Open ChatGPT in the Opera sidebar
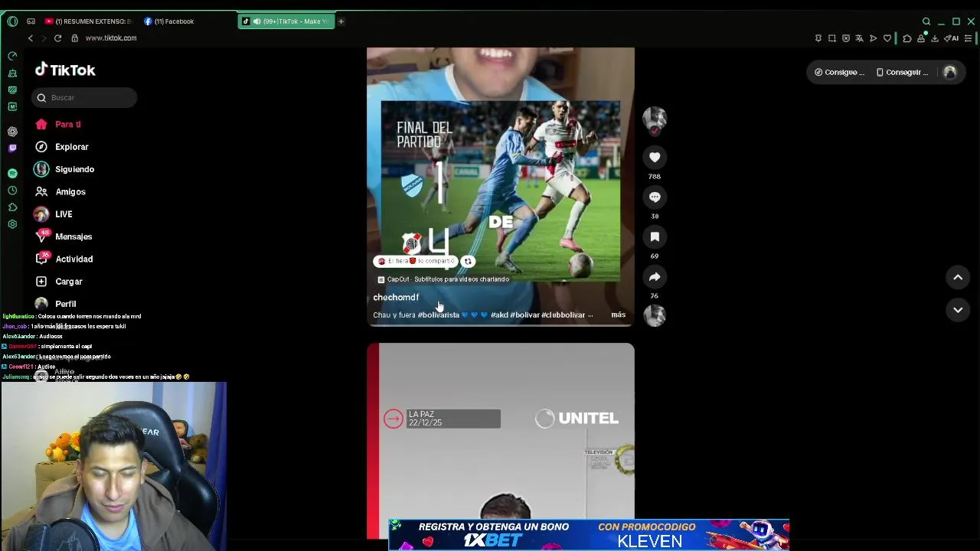980x551 pixels. click(x=12, y=132)
